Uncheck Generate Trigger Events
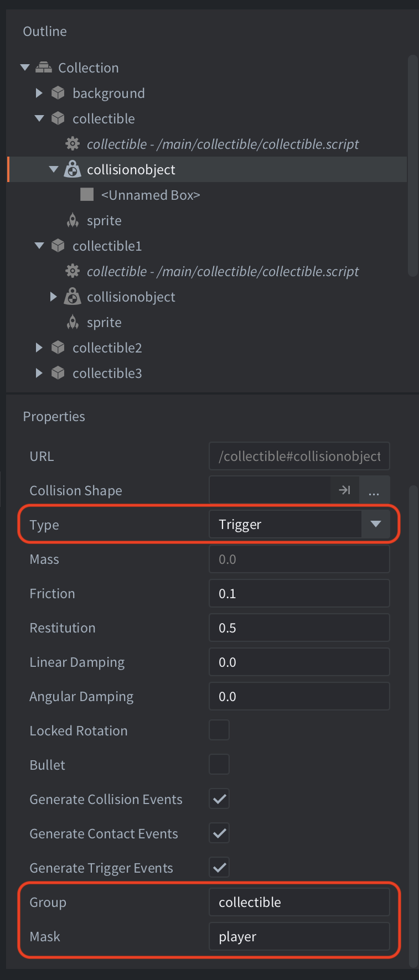Screen dimensions: 419x980 [x=219, y=867]
